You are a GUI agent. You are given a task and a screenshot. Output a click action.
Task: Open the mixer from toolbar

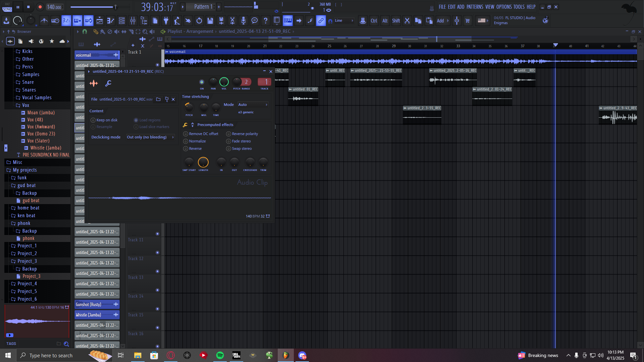tap(133, 21)
